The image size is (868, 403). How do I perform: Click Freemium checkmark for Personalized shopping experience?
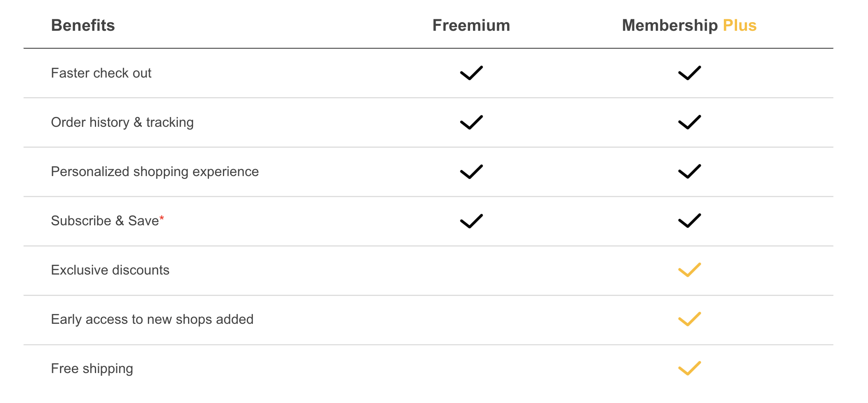471,172
